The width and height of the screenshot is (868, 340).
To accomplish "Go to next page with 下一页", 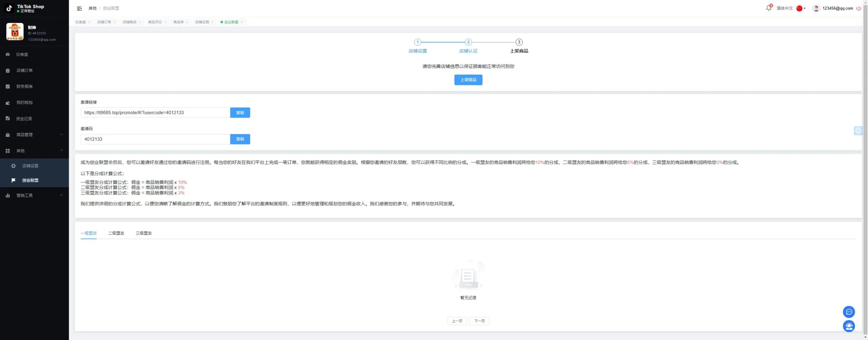I will click(479, 321).
